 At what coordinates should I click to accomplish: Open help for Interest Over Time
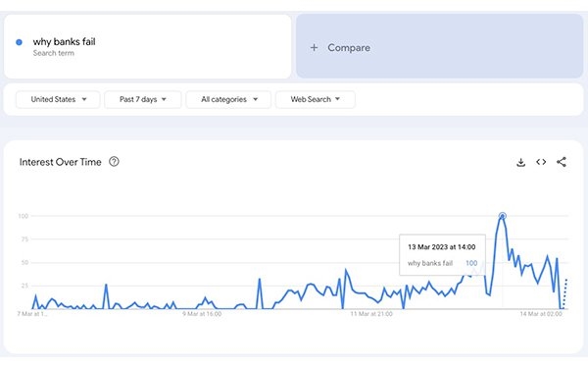point(114,162)
